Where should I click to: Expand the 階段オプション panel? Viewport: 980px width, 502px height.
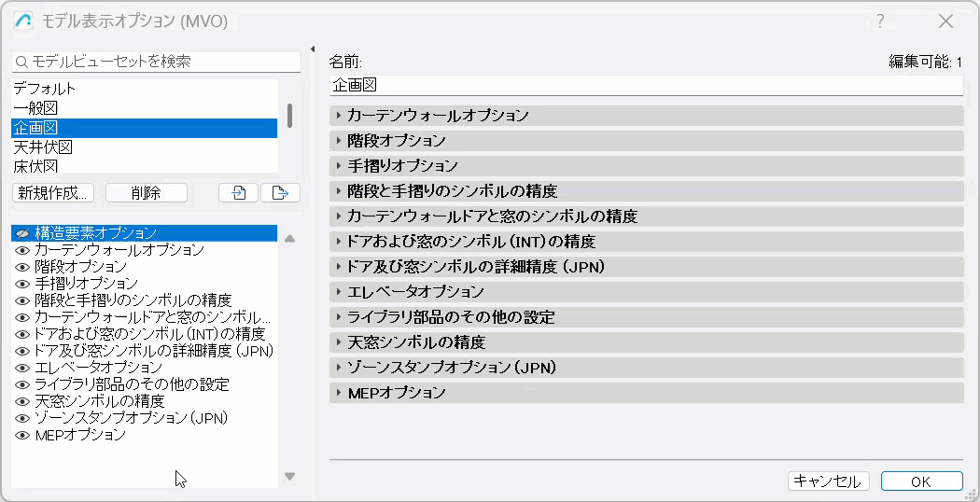pyautogui.click(x=646, y=141)
